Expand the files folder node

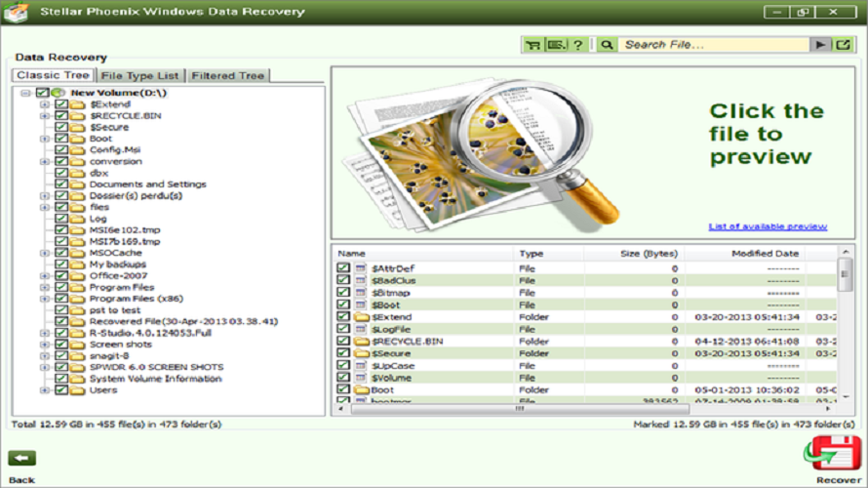[44, 207]
